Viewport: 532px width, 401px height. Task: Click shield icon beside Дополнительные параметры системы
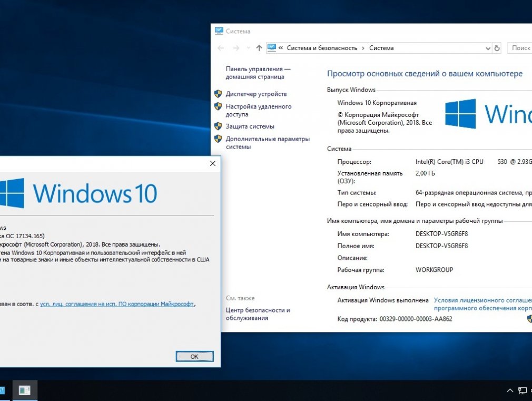coord(218,139)
